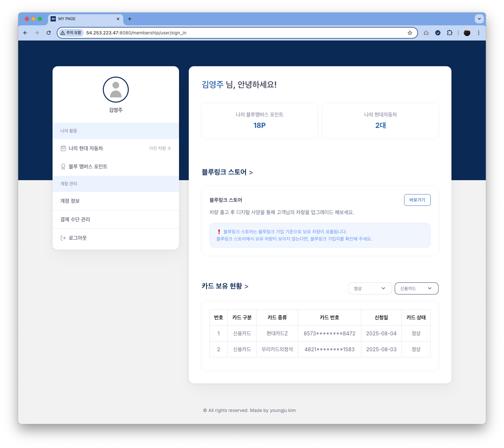Open a new browser tab
Screen dimensions: 504x448
pos(130,19)
